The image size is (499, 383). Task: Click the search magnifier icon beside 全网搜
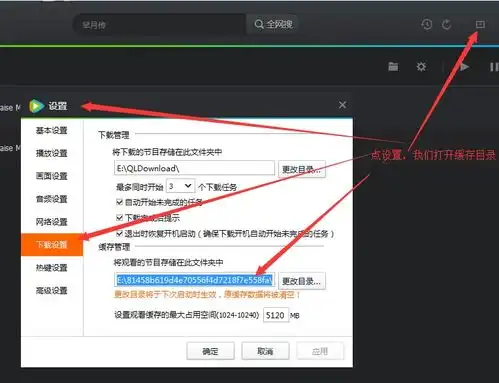coord(259,24)
